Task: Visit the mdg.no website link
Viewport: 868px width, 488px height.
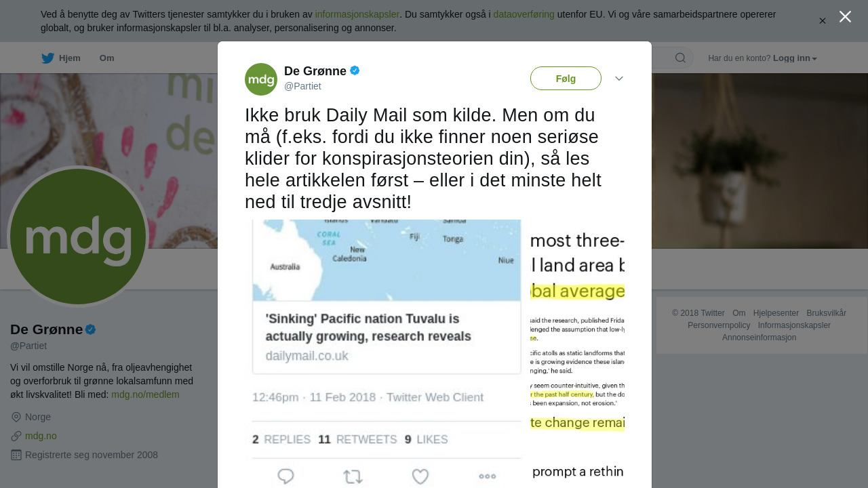Action: [x=41, y=436]
